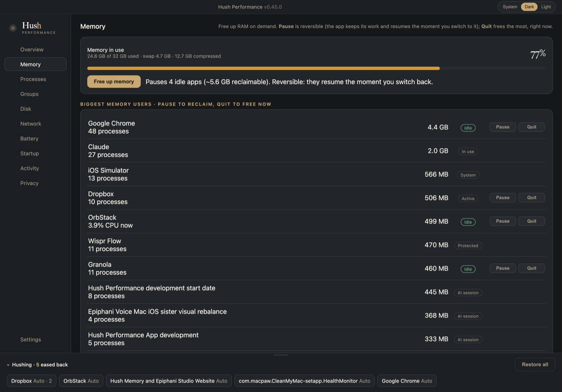Click Hush Memory and Epiphani Studio Website chip
The width and height of the screenshot is (562, 392).
tap(169, 381)
